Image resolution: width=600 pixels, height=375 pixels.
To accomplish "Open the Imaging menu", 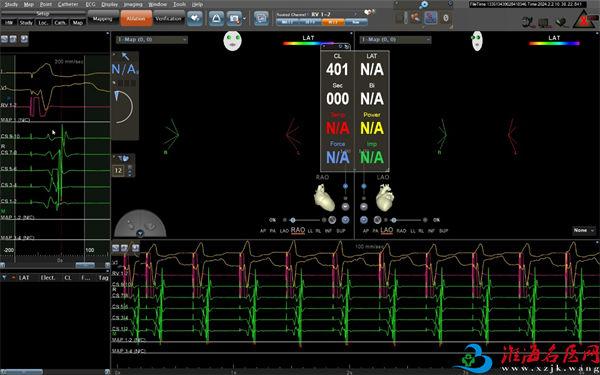I will point(133,4).
